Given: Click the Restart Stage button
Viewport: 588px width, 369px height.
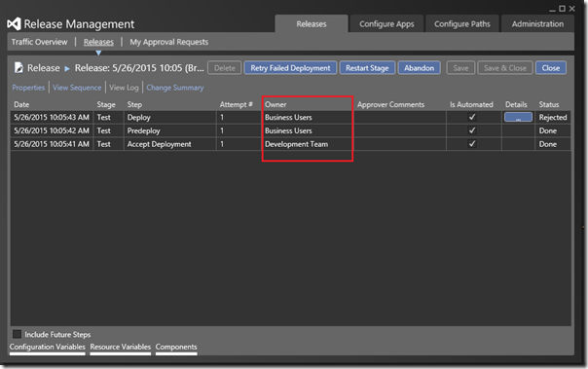Looking at the screenshot, I should point(367,68).
